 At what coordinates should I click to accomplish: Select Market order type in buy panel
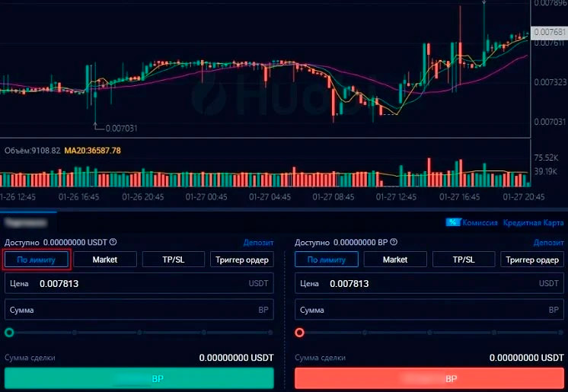coord(105,260)
